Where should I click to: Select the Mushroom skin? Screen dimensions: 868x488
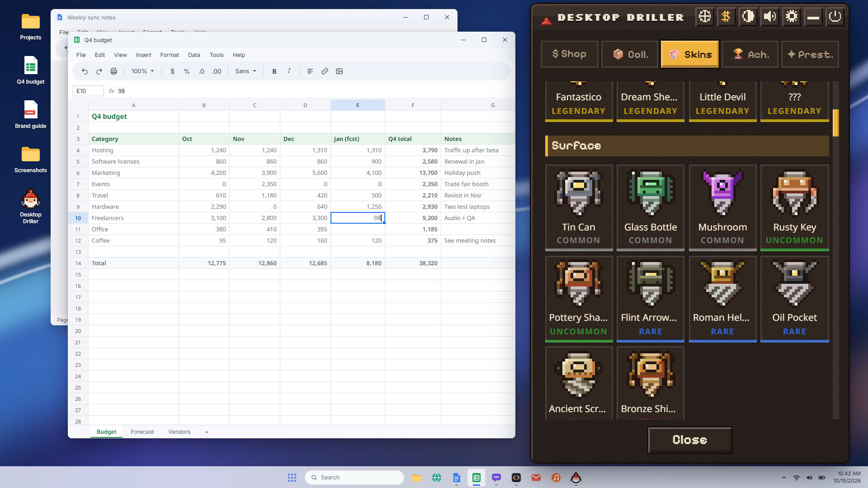(722, 208)
